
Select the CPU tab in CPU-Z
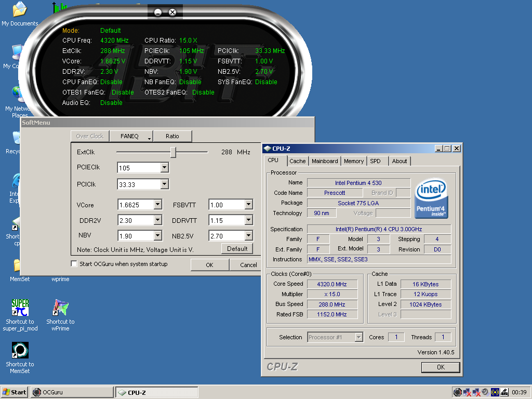point(275,161)
